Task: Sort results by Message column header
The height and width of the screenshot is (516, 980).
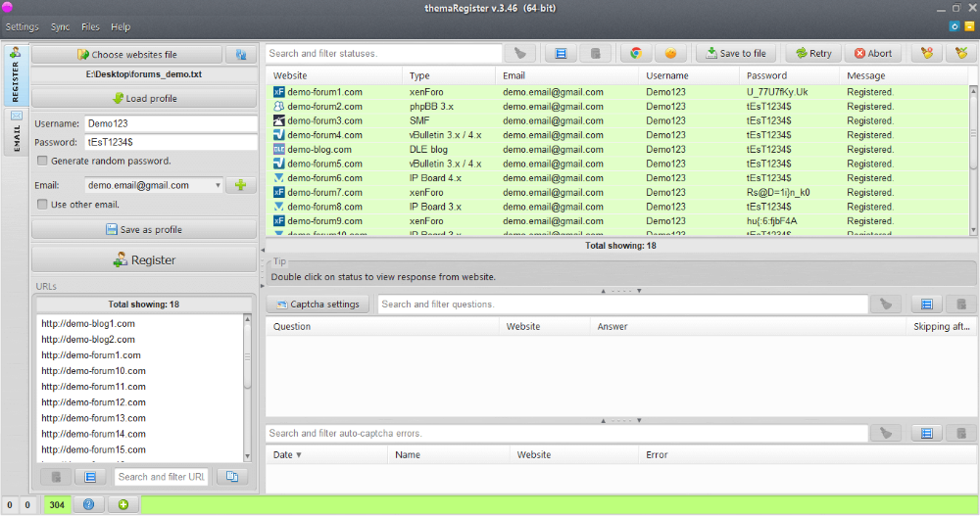Action: [x=904, y=75]
